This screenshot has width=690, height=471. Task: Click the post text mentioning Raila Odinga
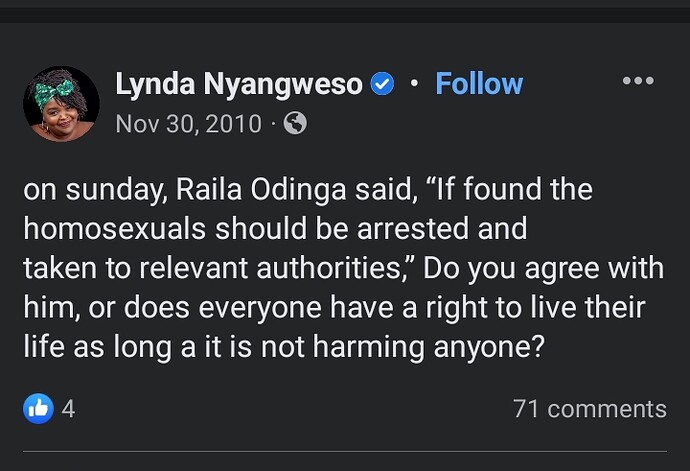point(307,189)
